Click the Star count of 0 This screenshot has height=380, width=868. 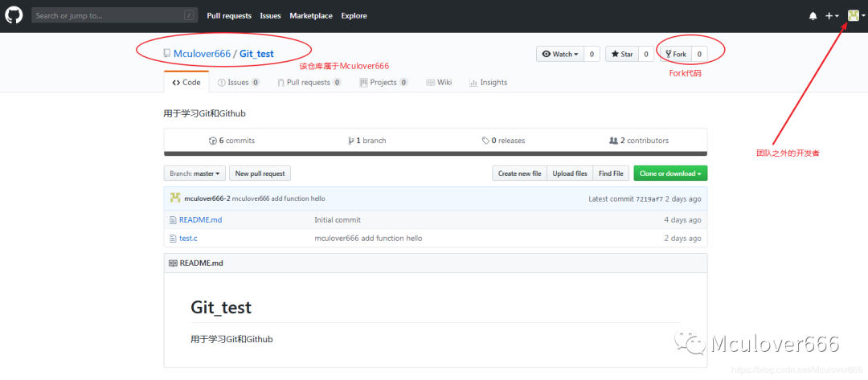click(x=646, y=54)
